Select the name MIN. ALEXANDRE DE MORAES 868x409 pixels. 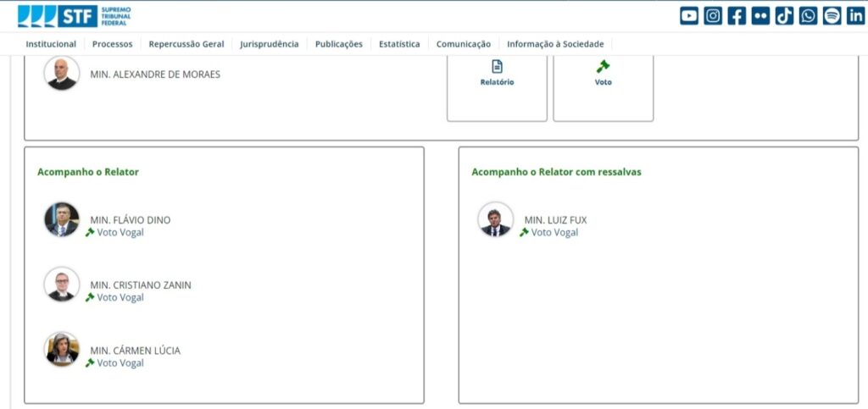[155, 74]
